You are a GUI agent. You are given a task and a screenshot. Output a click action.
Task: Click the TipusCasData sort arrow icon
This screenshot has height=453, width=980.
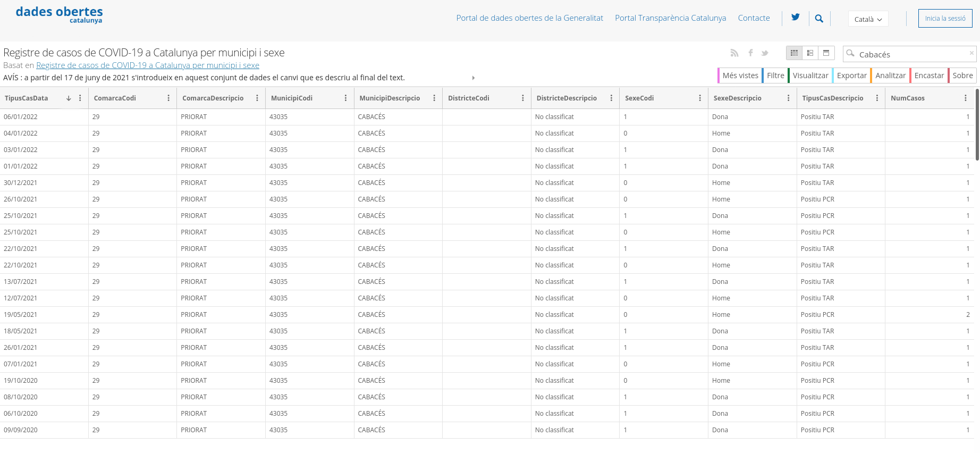tap(69, 98)
